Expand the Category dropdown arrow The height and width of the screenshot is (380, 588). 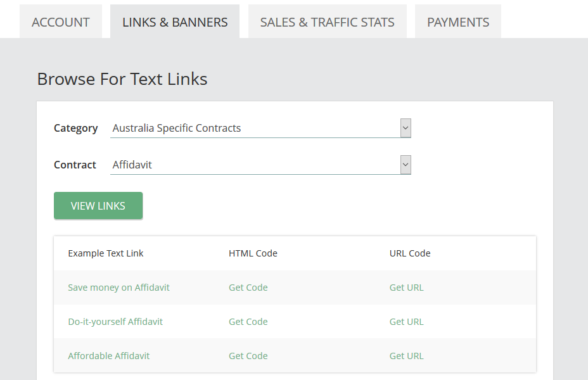(406, 128)
